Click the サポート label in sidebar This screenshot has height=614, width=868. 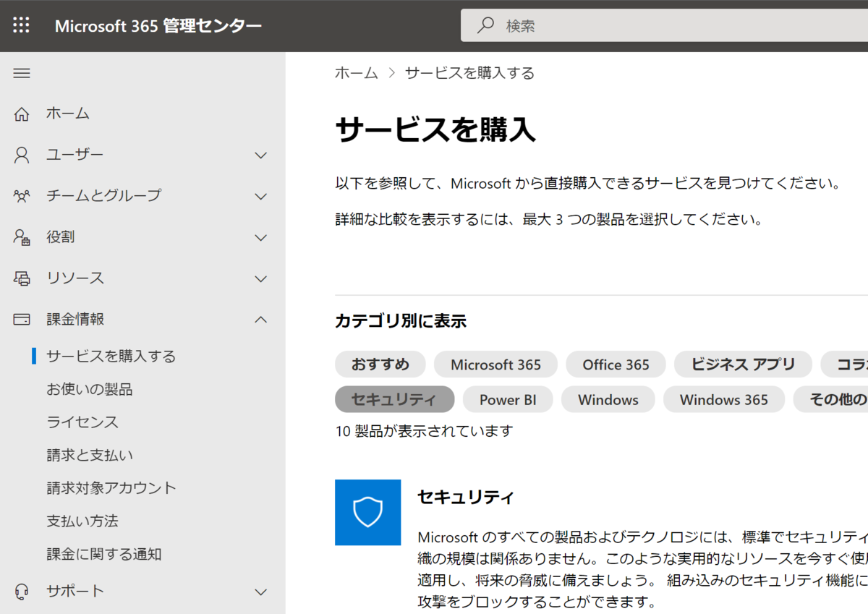coord(75,592)
